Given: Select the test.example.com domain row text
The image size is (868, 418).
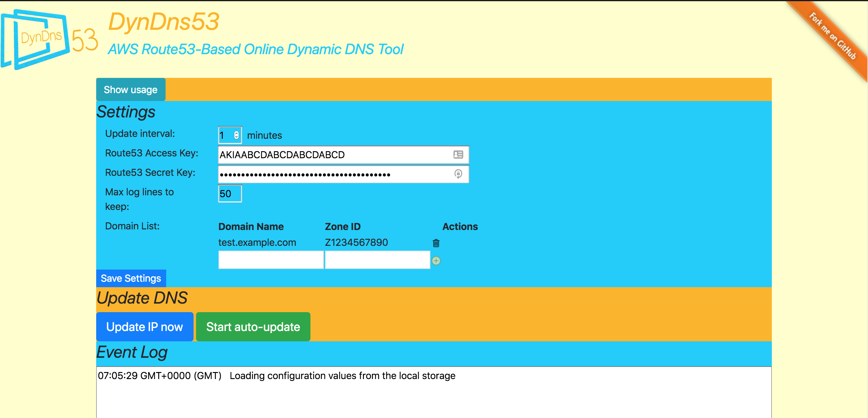Looking at the screenshot, I should tap(257, 242).
